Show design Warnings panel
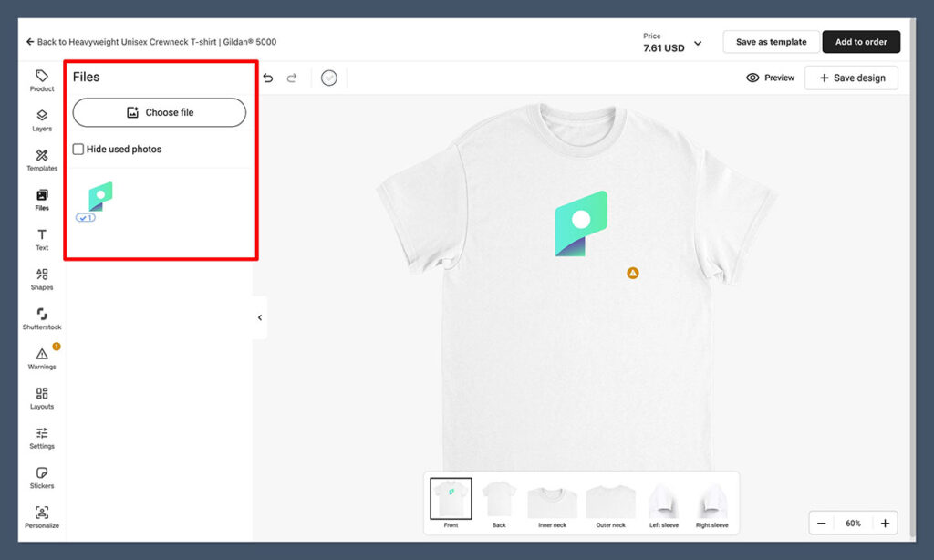 pyautogui.click(x=42, y=358)
